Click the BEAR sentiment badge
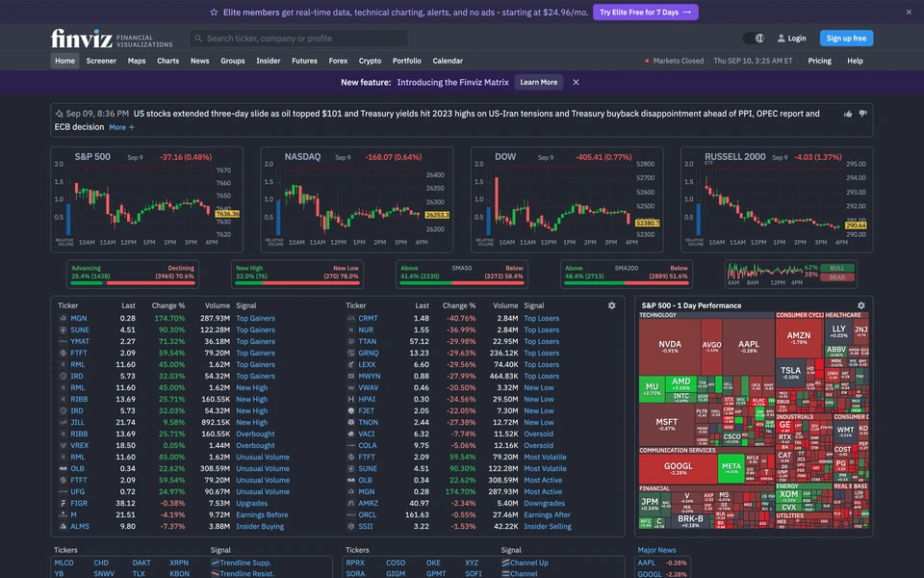924x578 pixels. [837, 277]
